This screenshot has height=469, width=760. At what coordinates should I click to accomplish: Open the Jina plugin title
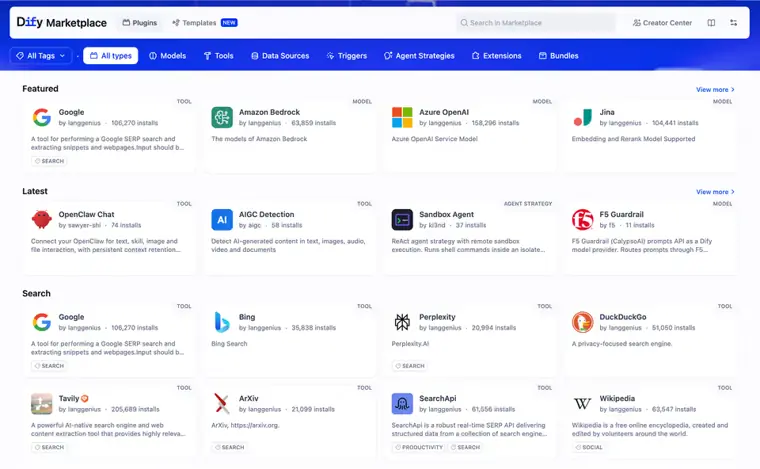[x=607, y=112]
